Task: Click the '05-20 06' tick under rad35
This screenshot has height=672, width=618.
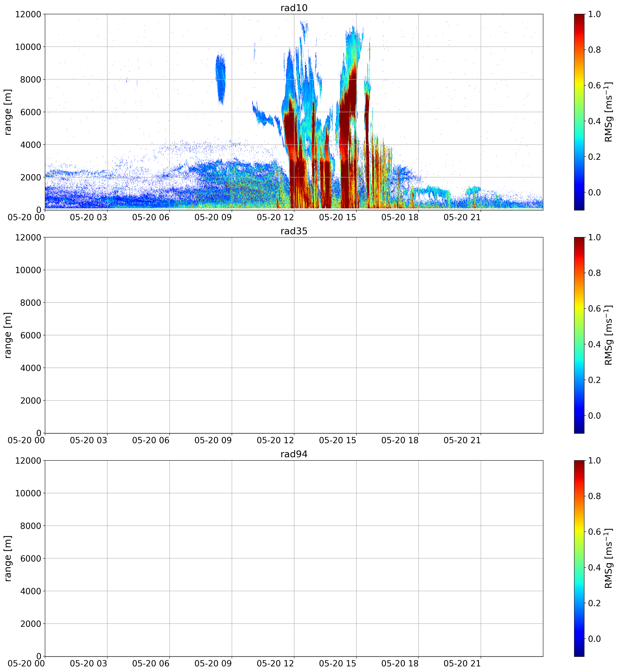Action: pos(151,440)
